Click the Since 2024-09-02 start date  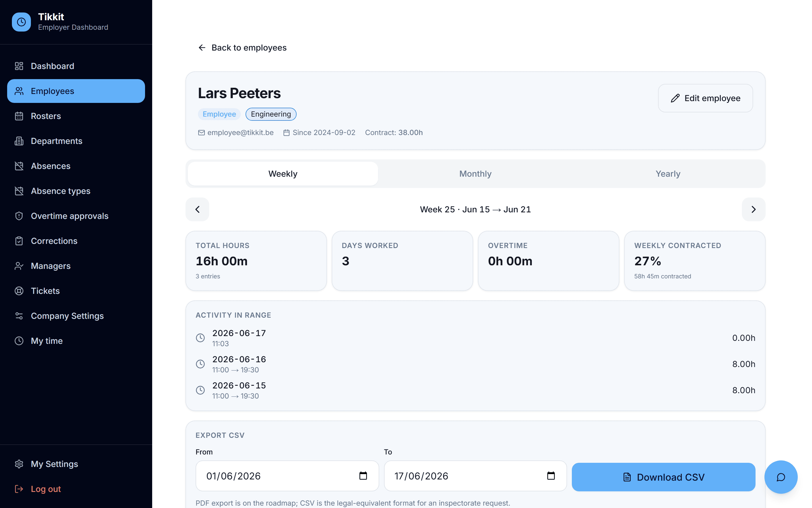[x=324, y=133]
